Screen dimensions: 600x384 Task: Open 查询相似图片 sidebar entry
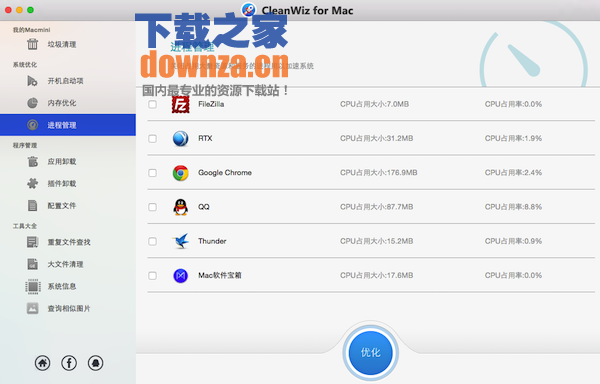[68, 308]
